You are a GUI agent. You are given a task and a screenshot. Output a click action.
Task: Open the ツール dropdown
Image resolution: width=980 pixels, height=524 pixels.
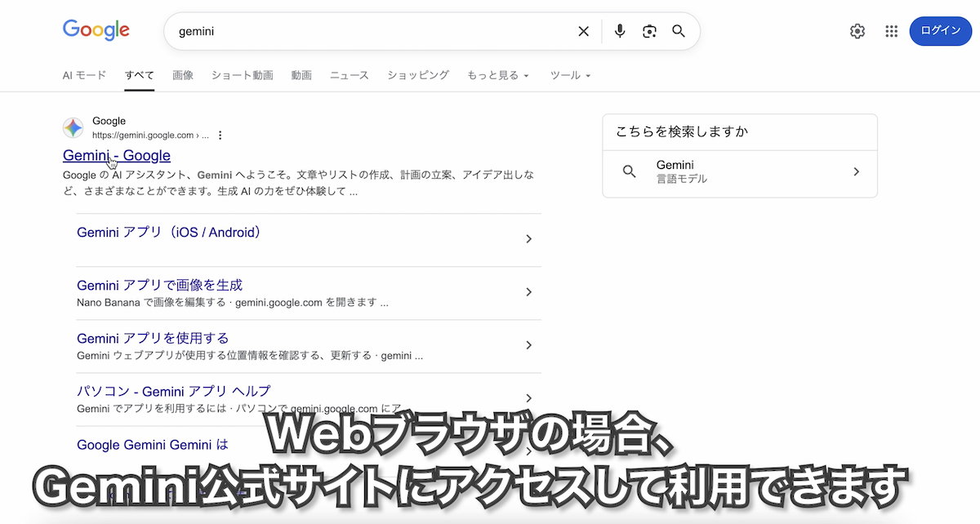pyautogui.click(x=569, y=75)
